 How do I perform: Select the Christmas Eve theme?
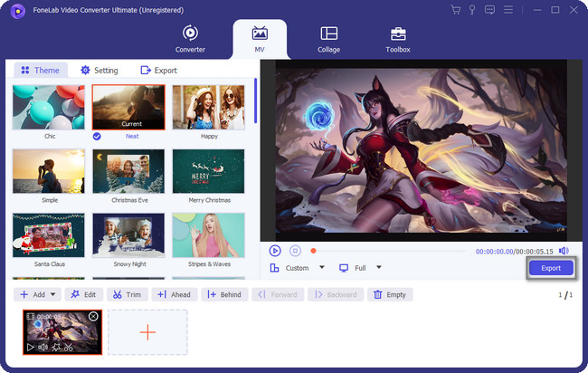pos(128,171)
